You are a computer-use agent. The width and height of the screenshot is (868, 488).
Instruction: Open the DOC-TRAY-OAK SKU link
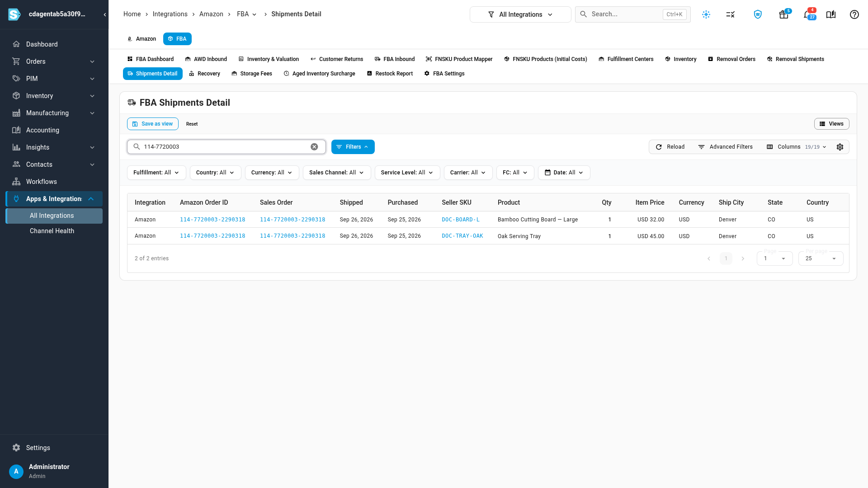(x=462, y=236)
